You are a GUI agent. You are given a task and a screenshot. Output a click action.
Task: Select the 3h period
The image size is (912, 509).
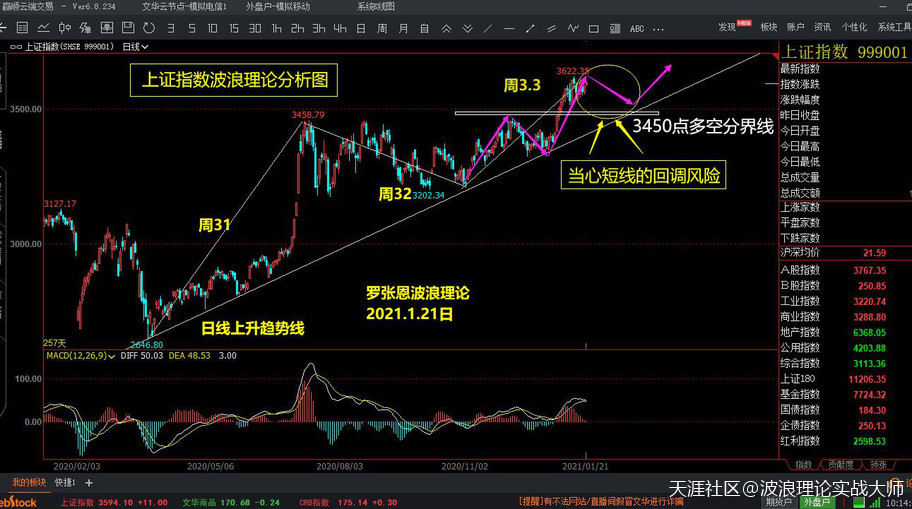tap(319, 28)
